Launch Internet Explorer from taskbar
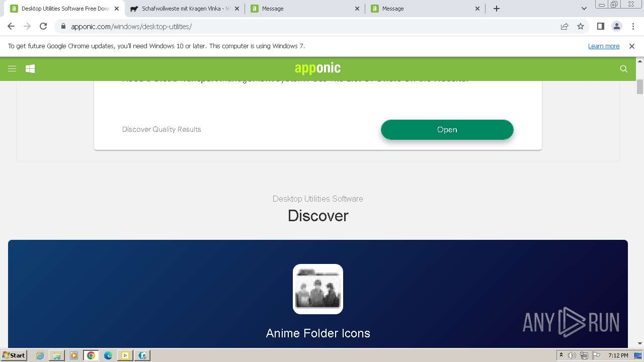This screenshot has width=644, height=362. coord(40,355)
